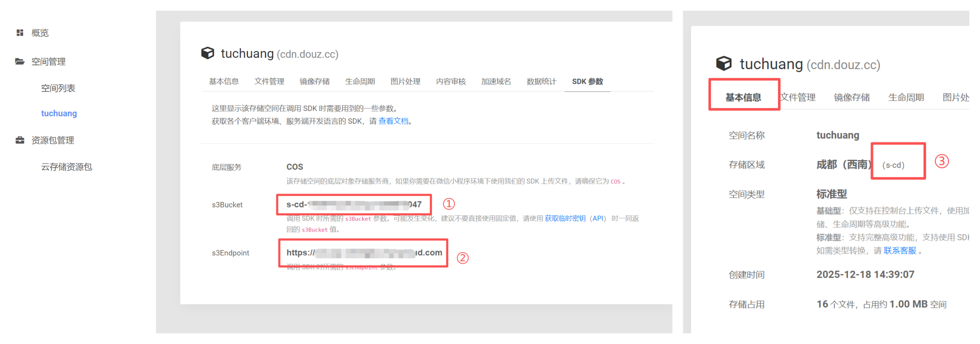This screenshot has width=980, height=344.
Task: Click the folder icon beside 空间管理
Action: coord(20,61)
